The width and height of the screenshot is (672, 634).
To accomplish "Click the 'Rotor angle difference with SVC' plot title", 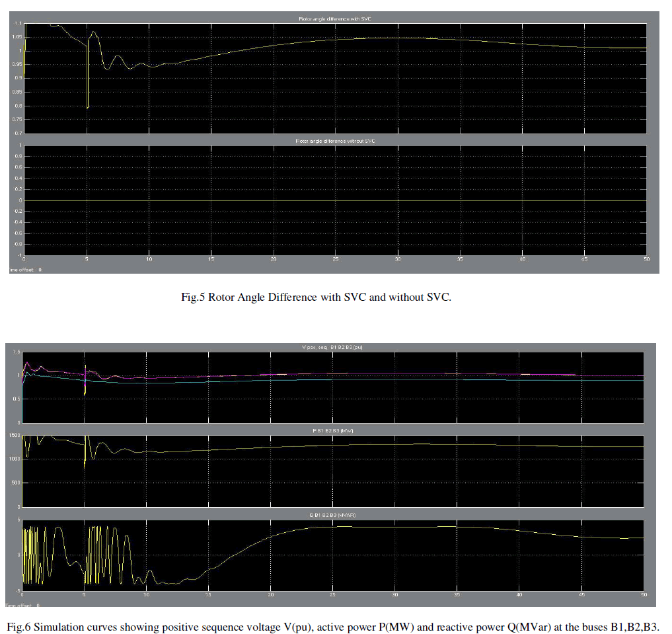I will tap(336, 20).
